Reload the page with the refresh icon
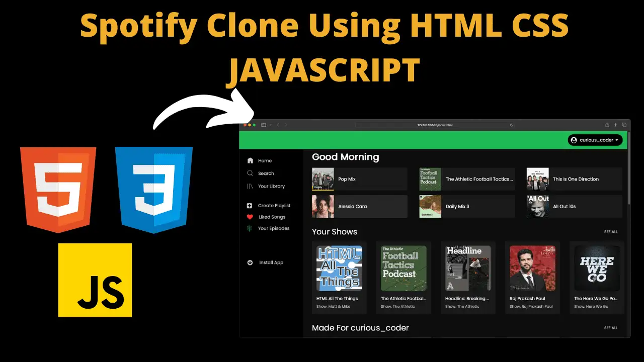Screen dimensions: 644x362 pyautogui.click(x=512, y=125)
